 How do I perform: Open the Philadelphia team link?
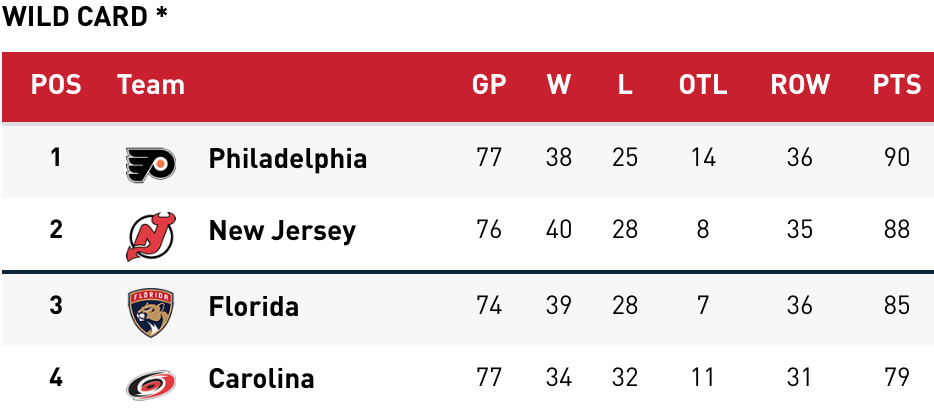[x=287, y=159]
